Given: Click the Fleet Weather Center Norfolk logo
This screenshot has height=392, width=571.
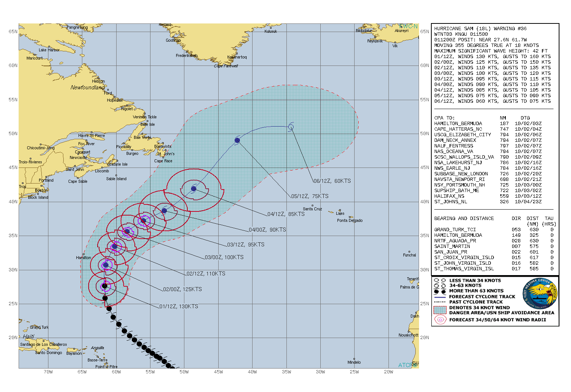Looking at the screenshot, I should coord(540,293).
